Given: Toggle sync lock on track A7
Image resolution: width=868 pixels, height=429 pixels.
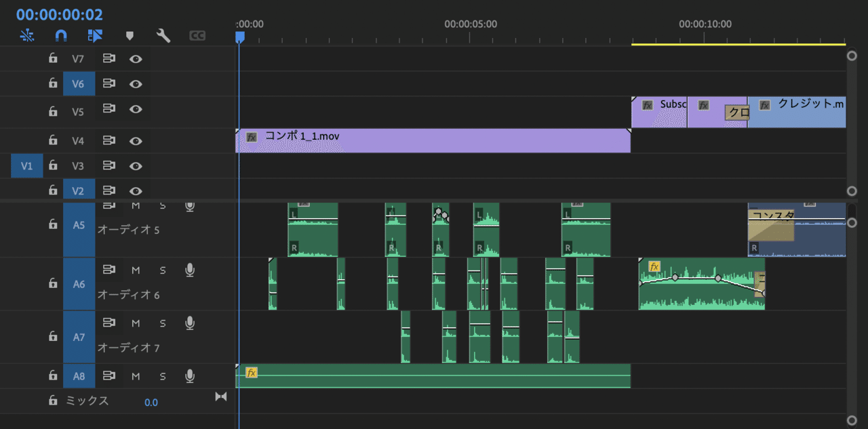Looking at the screenshot, I should [x=108, y=323].
